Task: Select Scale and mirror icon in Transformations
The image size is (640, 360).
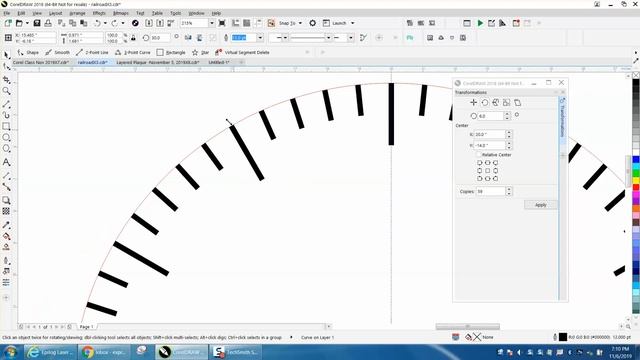Action: 496,102
